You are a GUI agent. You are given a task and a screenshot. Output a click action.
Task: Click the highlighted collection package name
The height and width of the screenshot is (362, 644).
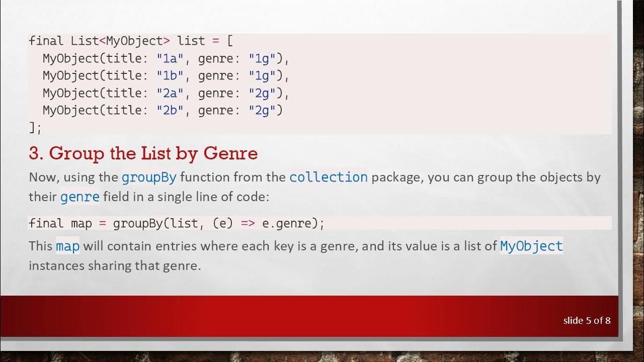pyautogui.click(x=329, y=177)
